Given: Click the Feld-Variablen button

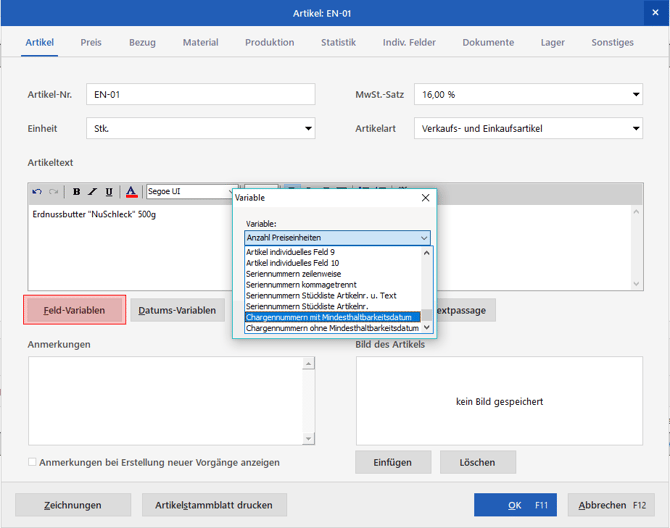Looking at the screenshot, I should pos(74,310).
